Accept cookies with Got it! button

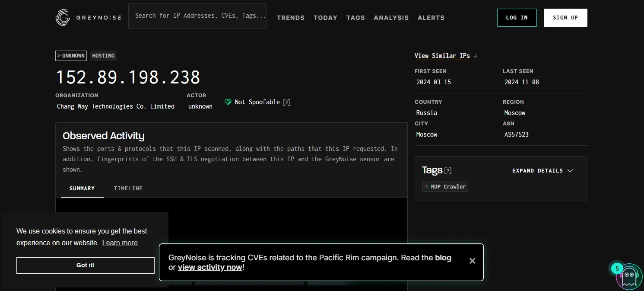pos(86,265)
